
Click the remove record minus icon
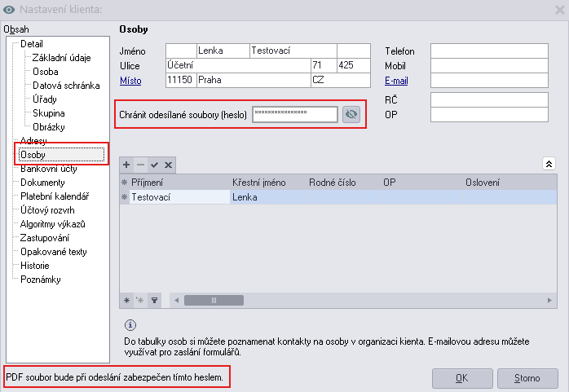coord(140,164)
